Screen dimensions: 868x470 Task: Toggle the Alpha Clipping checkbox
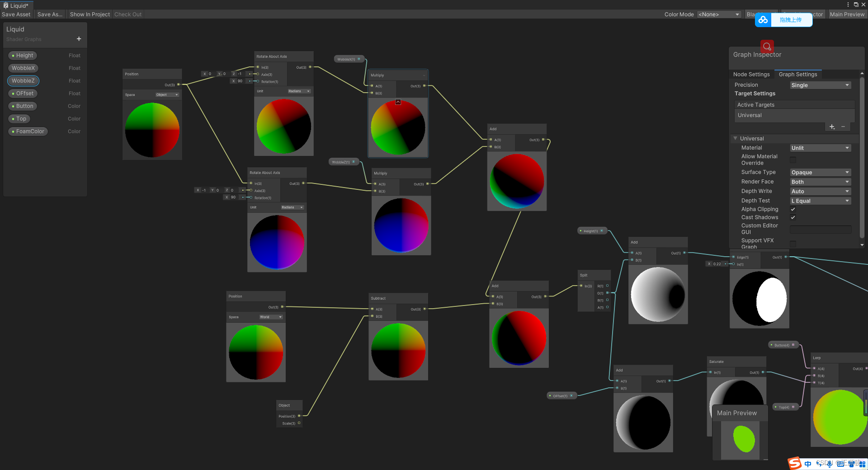tap(793, 209)
